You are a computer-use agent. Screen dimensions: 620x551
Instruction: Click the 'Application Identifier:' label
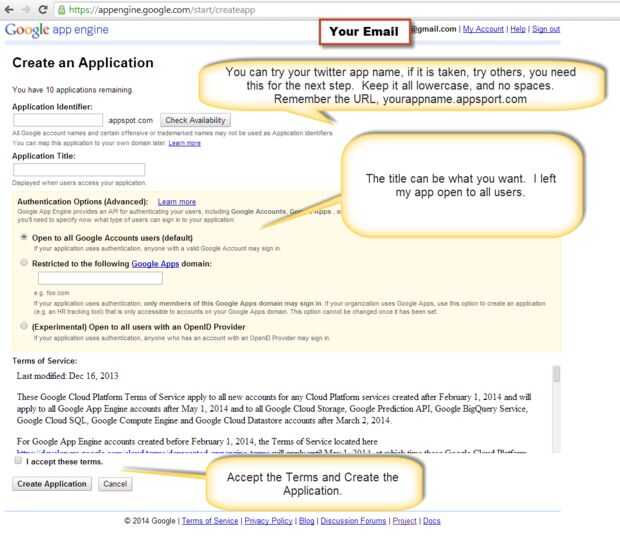pos(52,107)
